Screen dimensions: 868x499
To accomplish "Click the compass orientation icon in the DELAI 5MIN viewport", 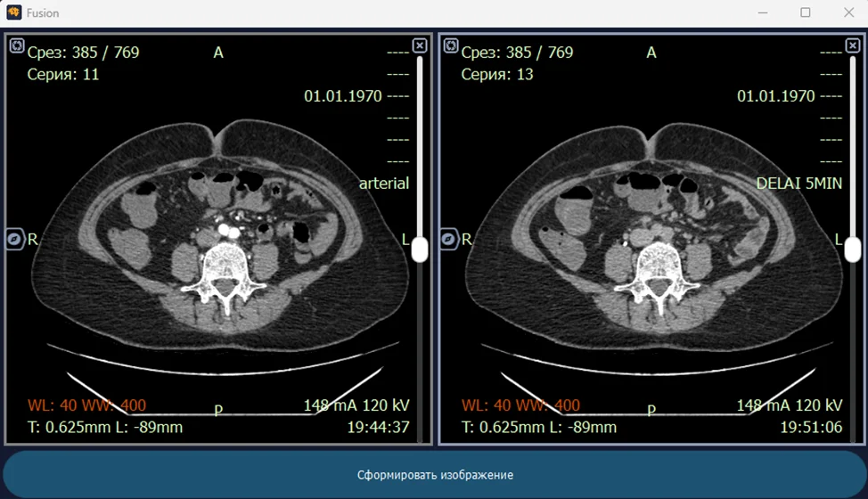I will point(449,240).
